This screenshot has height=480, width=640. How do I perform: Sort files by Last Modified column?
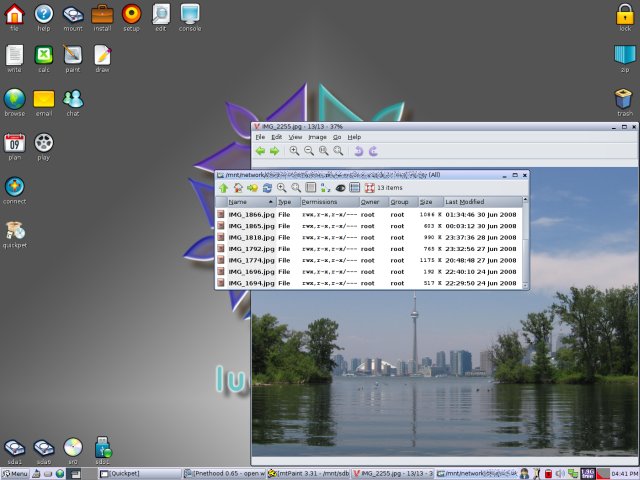click(465, 202)
